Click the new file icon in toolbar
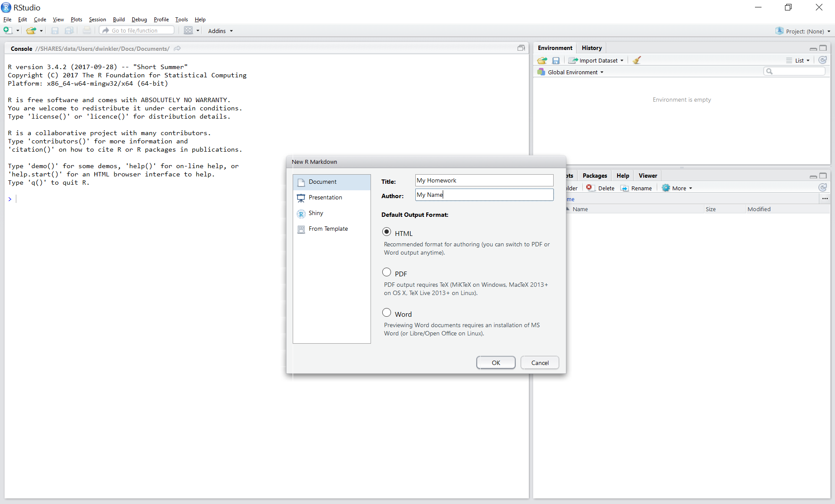Screen dimensions: 835x504 click(x=7, y=30)
